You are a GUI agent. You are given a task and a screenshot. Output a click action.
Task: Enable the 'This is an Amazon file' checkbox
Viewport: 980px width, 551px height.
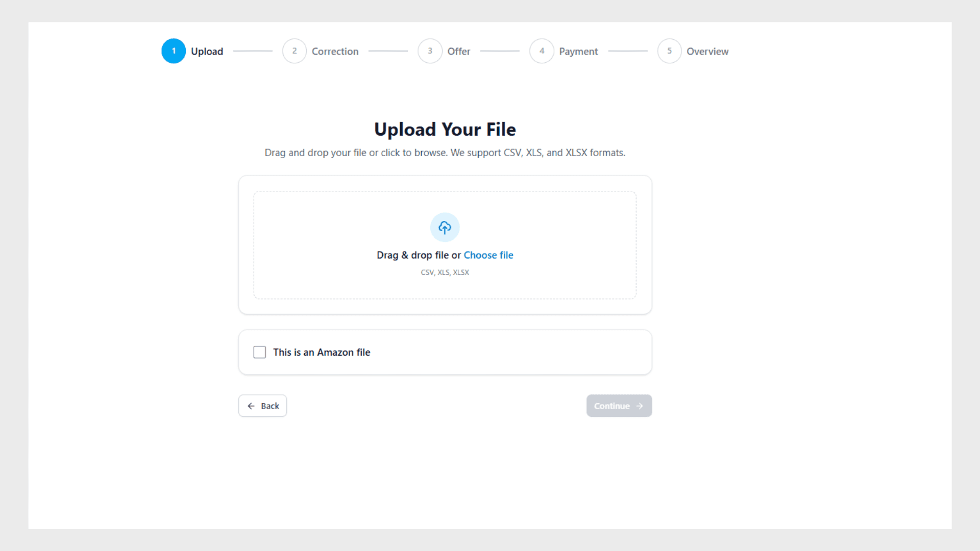tap(260, 352)
